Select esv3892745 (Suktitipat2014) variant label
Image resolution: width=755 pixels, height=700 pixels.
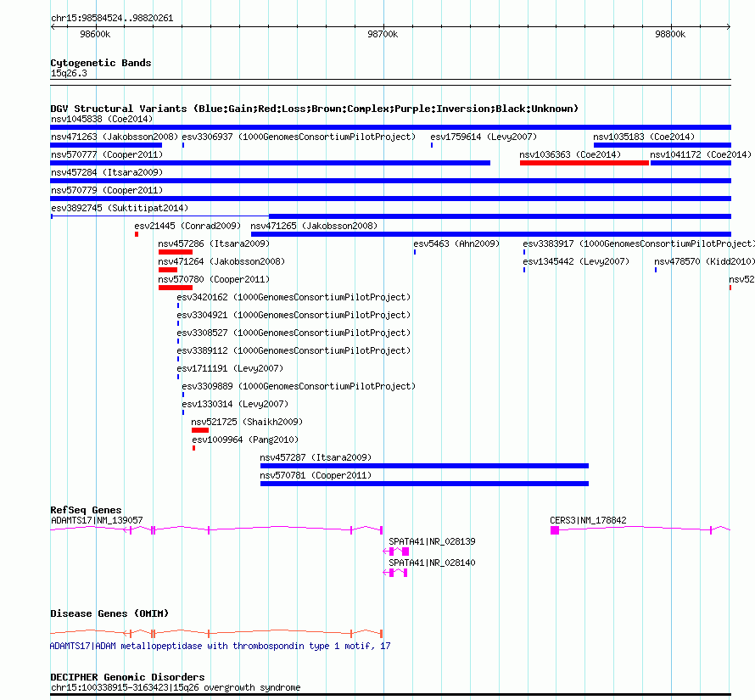(x=120, y=208)
